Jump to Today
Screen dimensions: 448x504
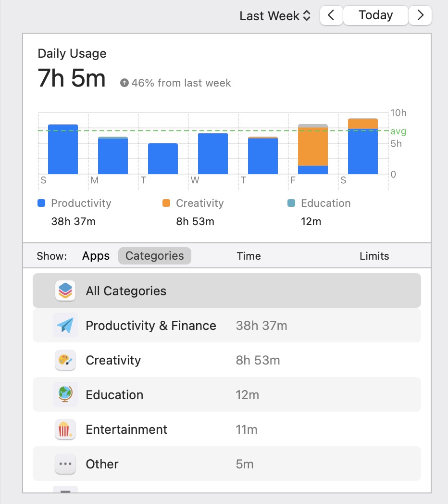pyautogui.click(x=375, y=15)
